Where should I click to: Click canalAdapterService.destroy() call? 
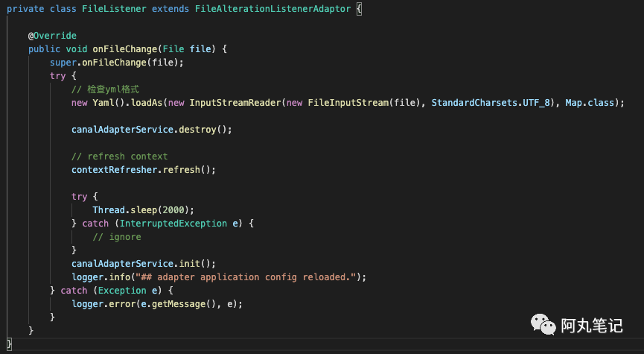tap(152, 130)
